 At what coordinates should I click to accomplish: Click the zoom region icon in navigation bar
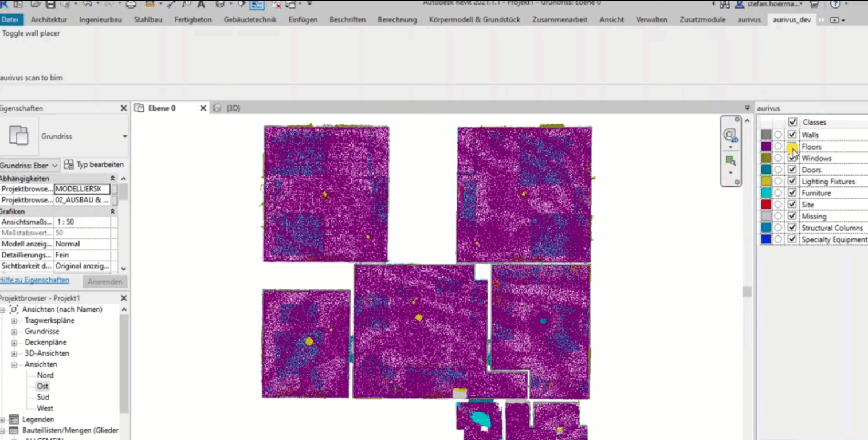point(730,161)
